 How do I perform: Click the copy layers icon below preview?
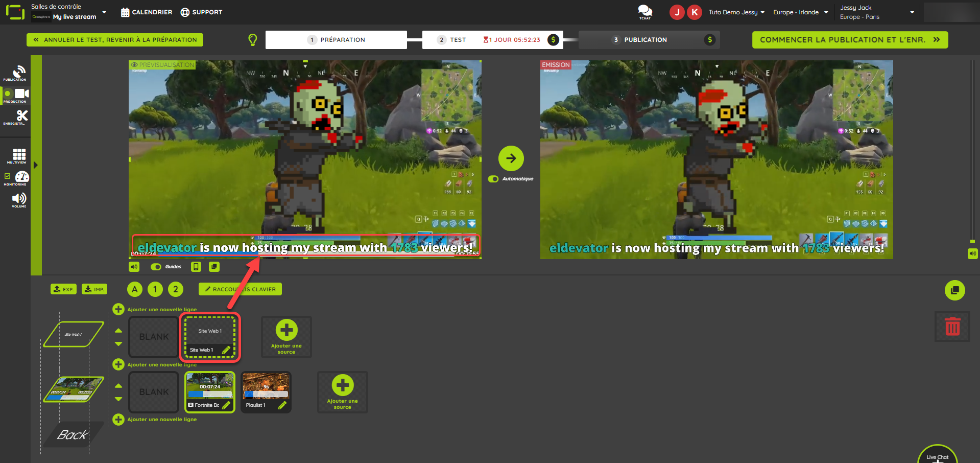point(214,267)
